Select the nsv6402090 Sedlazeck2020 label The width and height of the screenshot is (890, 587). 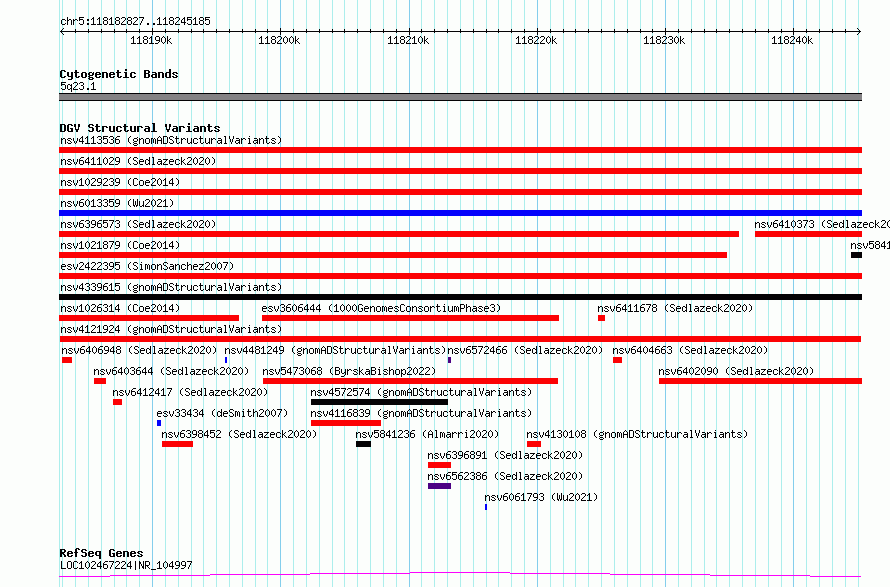(736, 371)
